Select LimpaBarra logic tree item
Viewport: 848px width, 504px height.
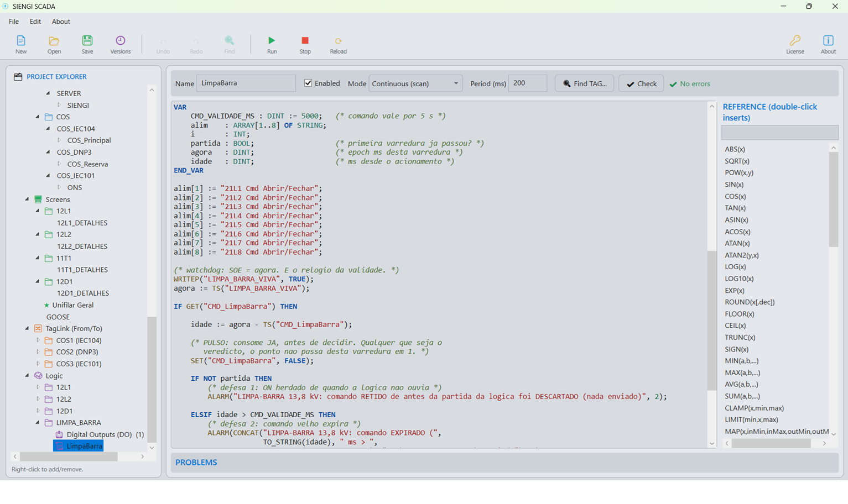pos(78,446)
